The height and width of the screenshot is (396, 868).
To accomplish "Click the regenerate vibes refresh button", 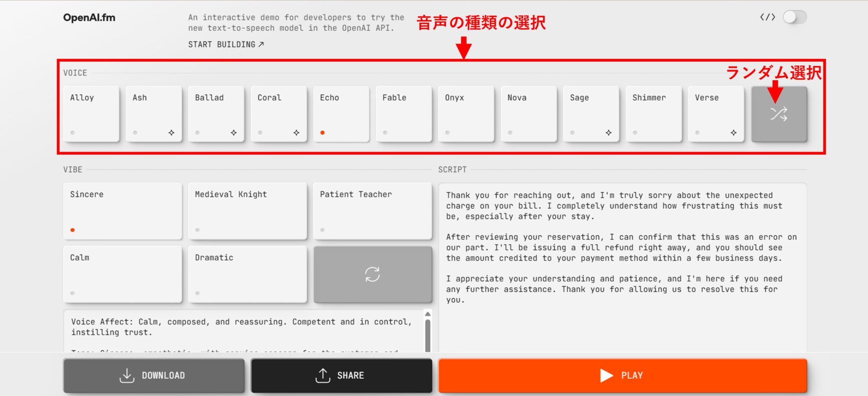I will pyautogui.click(x=373, y=274).
